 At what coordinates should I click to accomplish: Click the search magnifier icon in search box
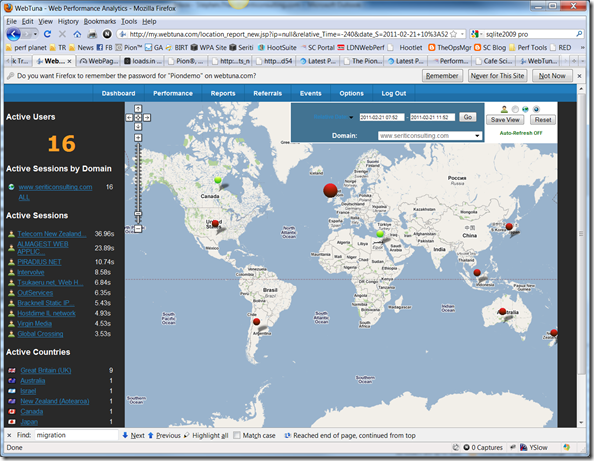point(579,34)
